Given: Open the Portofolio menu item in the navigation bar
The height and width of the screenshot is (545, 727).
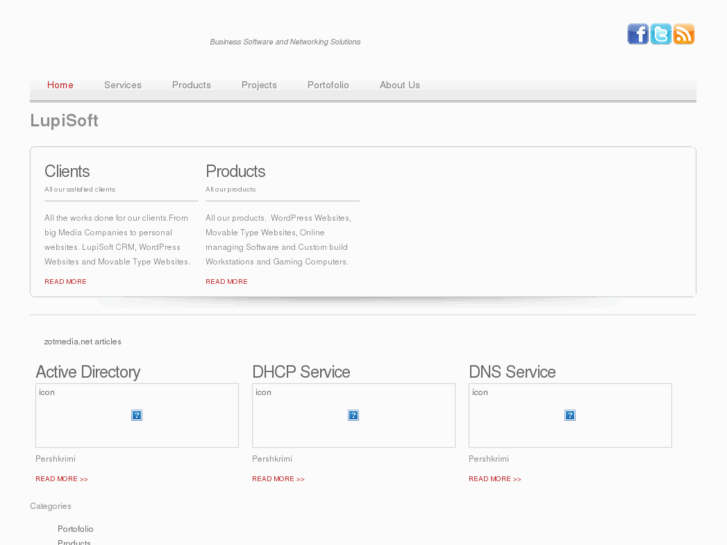Looking at the screenshot, I should (x=328, y=85).
